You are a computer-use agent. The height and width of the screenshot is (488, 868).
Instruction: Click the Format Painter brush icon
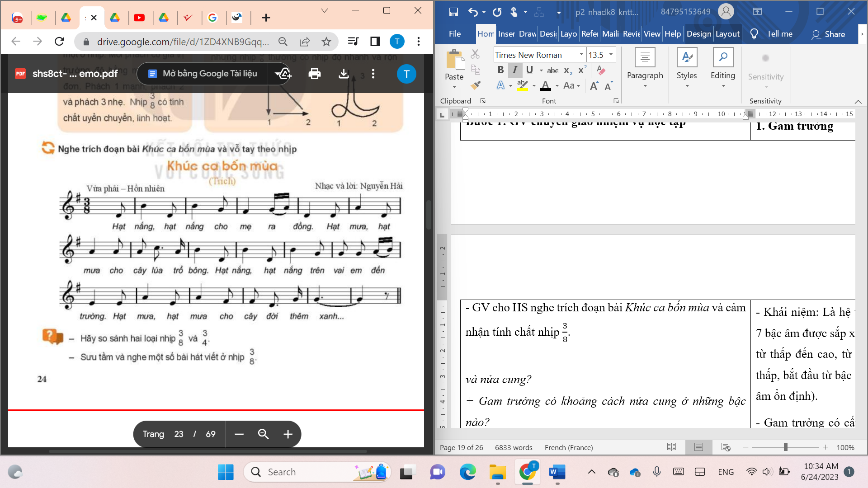click(x=475, y=84)
